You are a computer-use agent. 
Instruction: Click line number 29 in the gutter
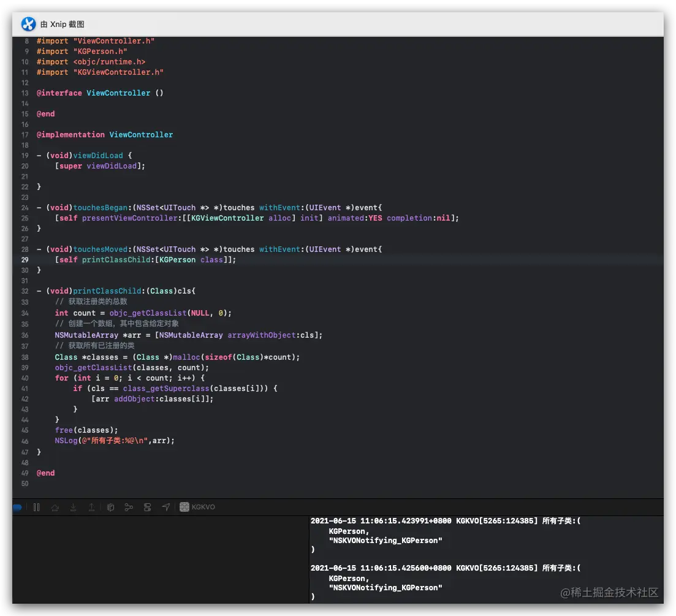pyautogui.click(x=25, y=260)
